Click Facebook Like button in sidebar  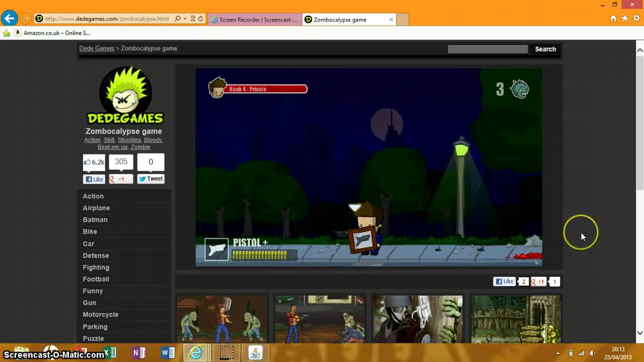pos(94,179)
